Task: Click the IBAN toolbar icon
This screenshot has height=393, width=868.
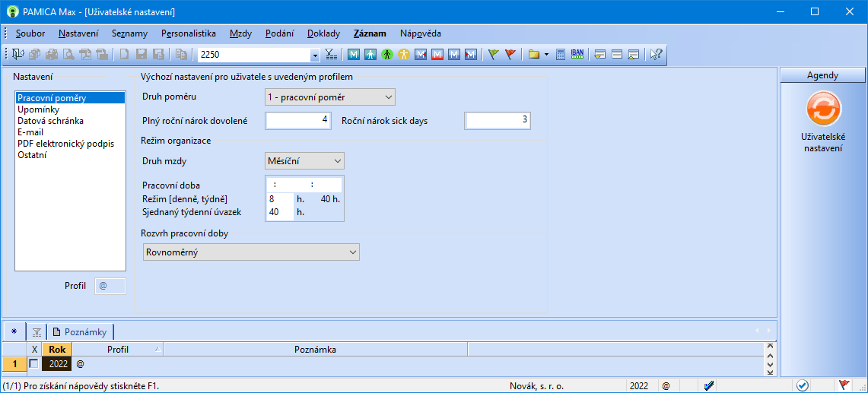Action: point(577,55)
